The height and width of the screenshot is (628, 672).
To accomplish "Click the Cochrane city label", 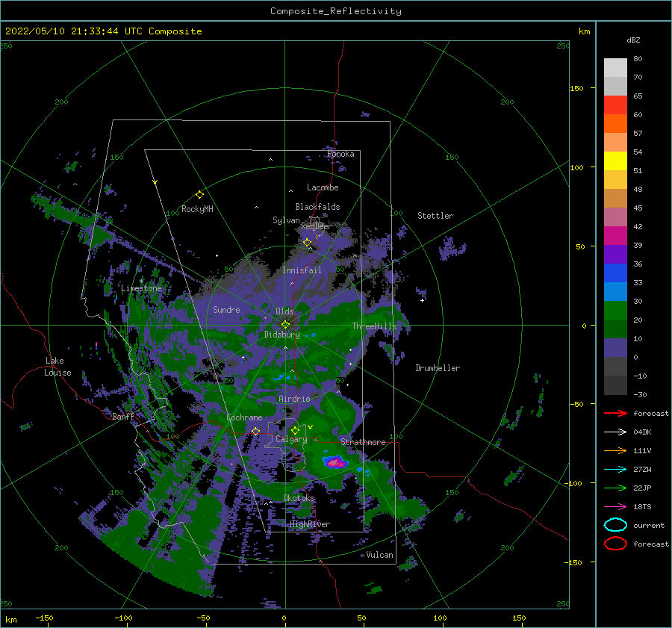I will pos(244,417).
